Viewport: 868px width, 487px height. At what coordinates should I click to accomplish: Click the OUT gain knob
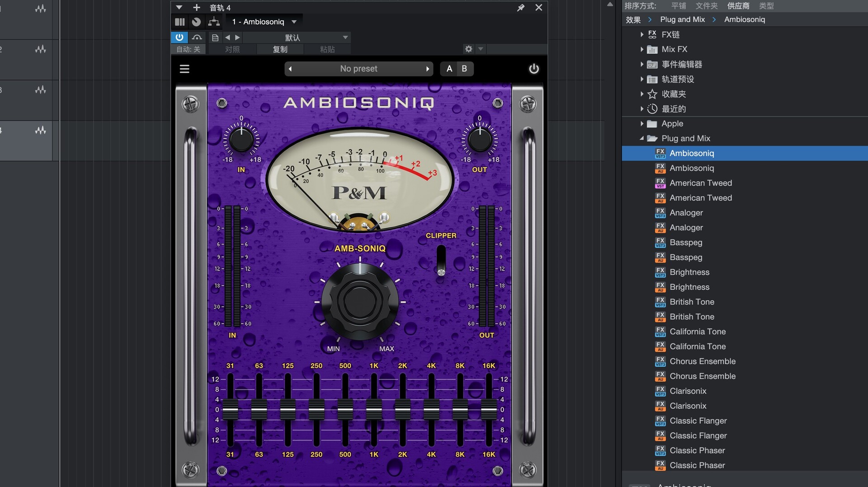coord(480,140)
